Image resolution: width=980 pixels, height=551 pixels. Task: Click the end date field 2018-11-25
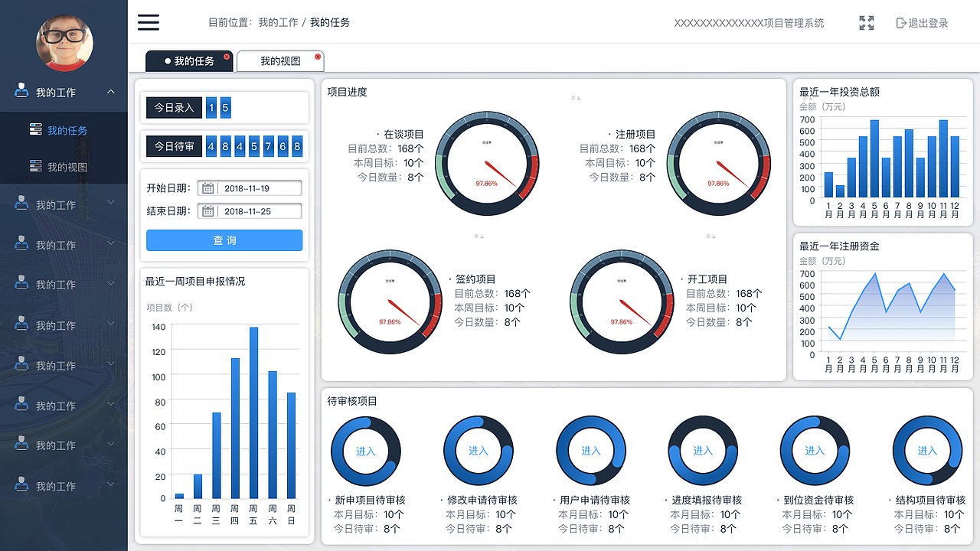tap(250, 211)
